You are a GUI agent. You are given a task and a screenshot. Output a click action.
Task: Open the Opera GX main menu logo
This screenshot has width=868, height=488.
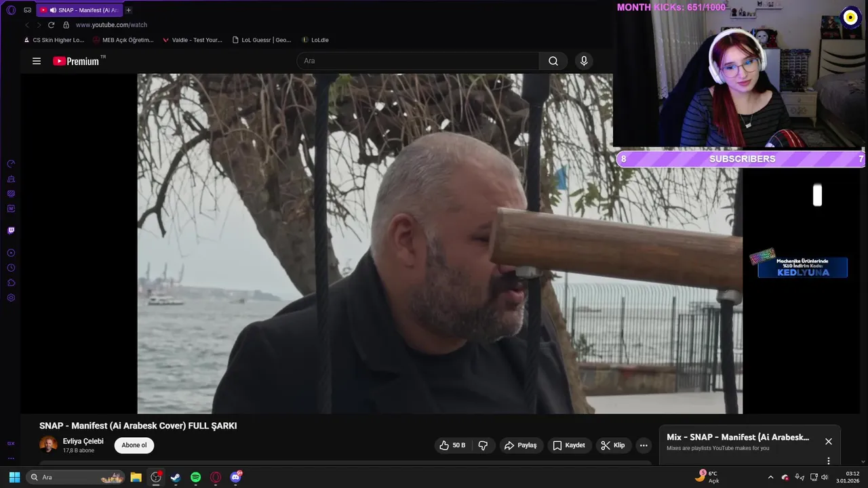coord(11,10)
